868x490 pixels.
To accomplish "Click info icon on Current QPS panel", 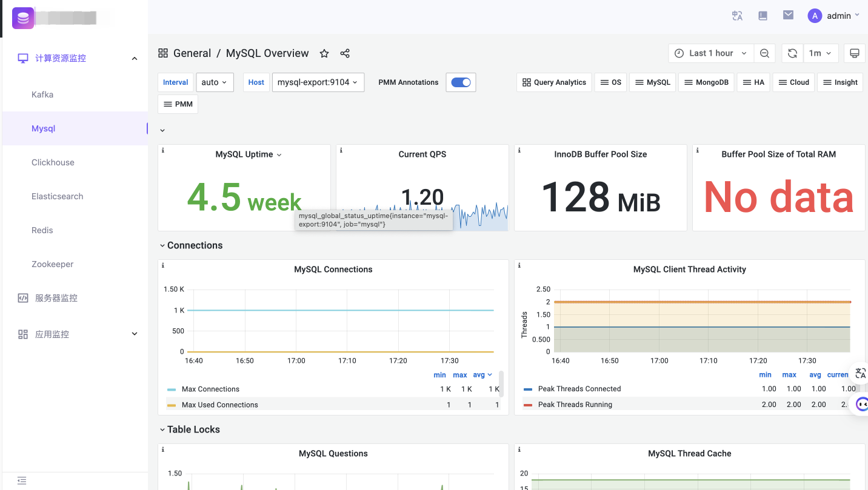I will click(341, 150).
